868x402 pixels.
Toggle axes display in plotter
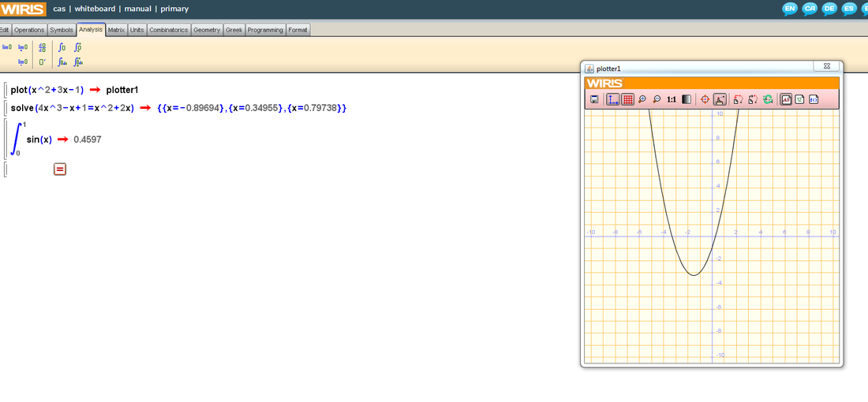613,99
